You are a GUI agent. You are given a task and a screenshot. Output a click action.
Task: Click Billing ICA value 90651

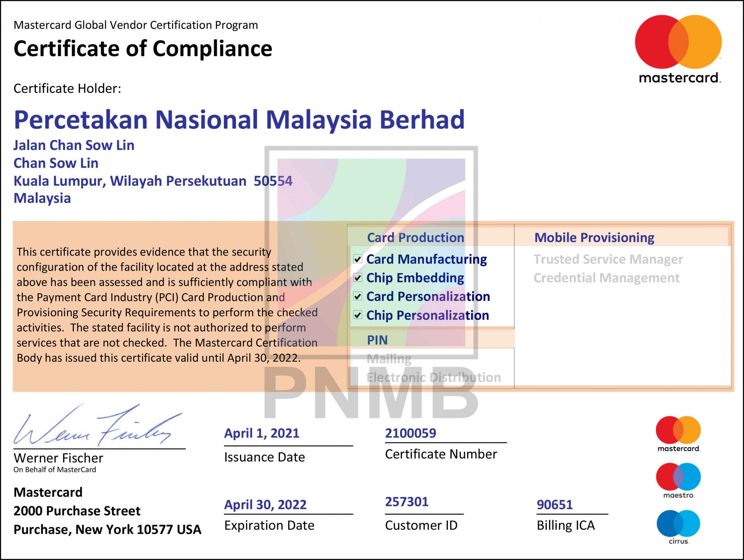point(555,505)
